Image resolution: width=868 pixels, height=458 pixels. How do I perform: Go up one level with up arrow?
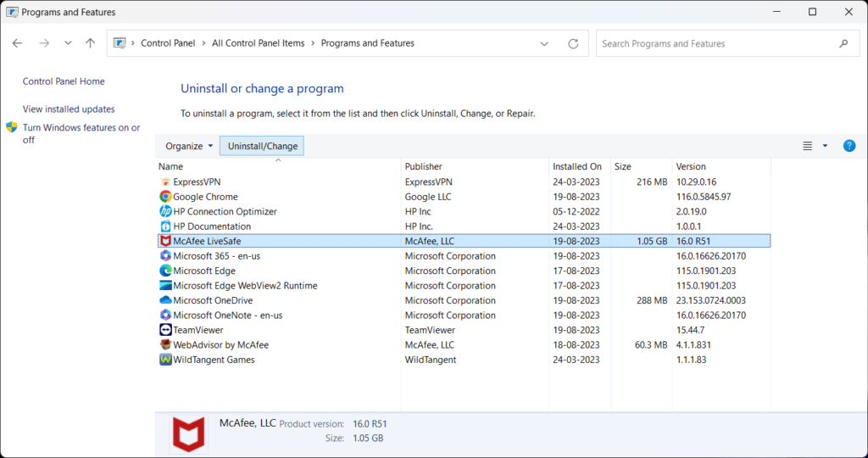(x=90, y=43)
